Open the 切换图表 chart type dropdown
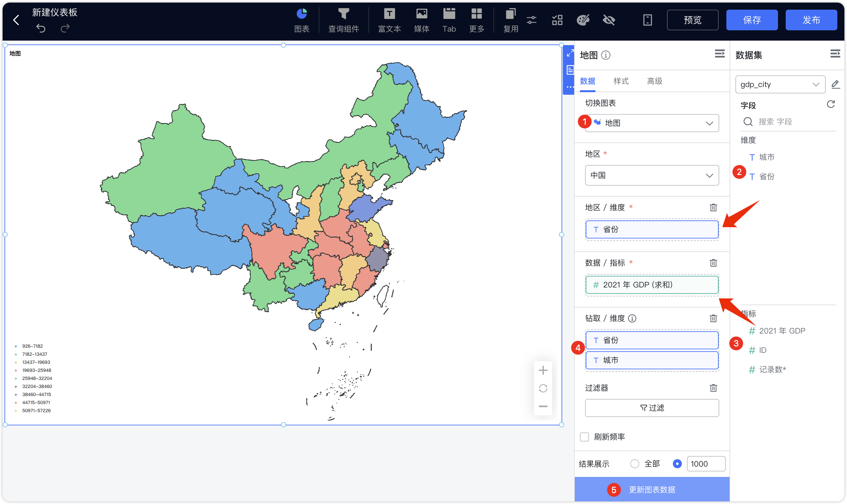 pyautogui.click(x=652, y=123)
